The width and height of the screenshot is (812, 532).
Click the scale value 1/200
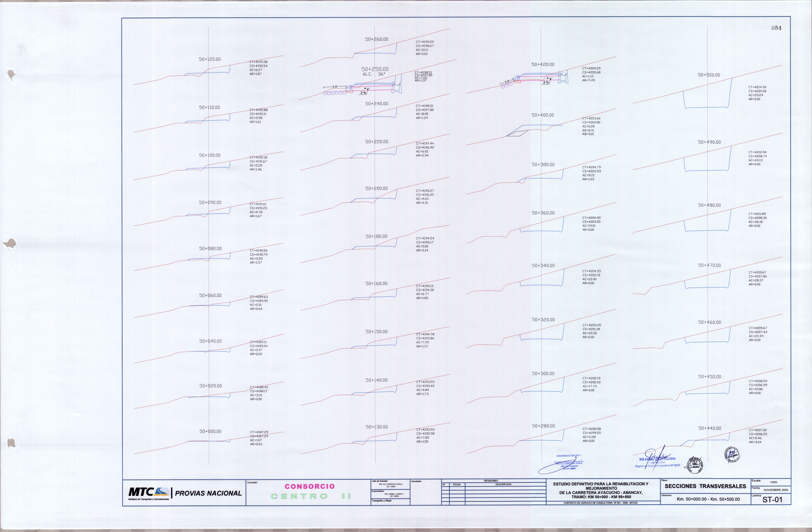774,482
